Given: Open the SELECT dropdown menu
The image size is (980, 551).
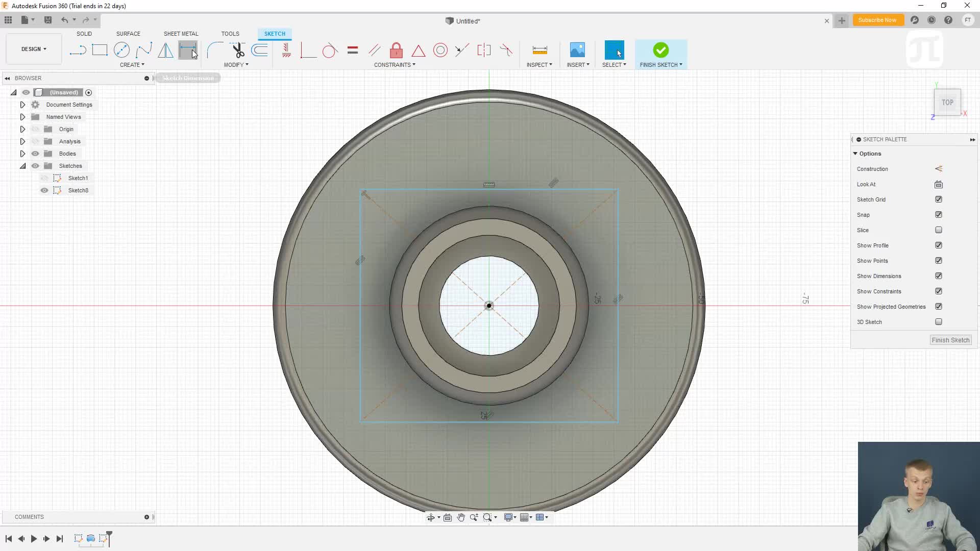Looking at the screenshot, I should (x=614, y=65).
